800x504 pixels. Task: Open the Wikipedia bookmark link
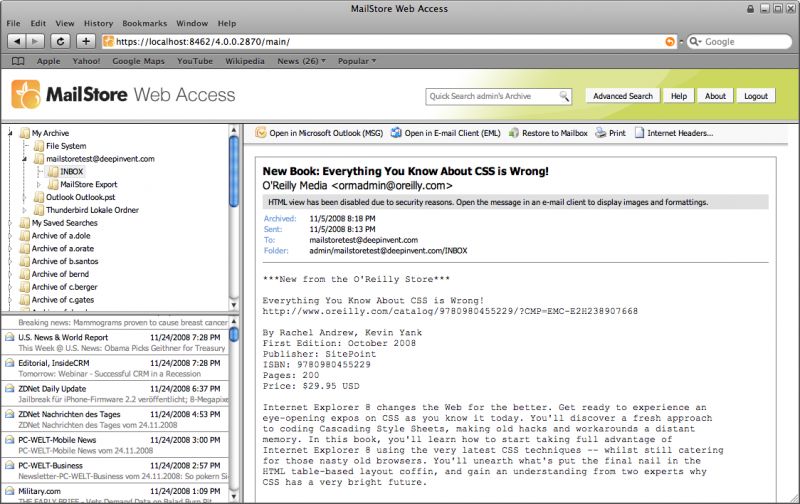click(x=245, y=61)
